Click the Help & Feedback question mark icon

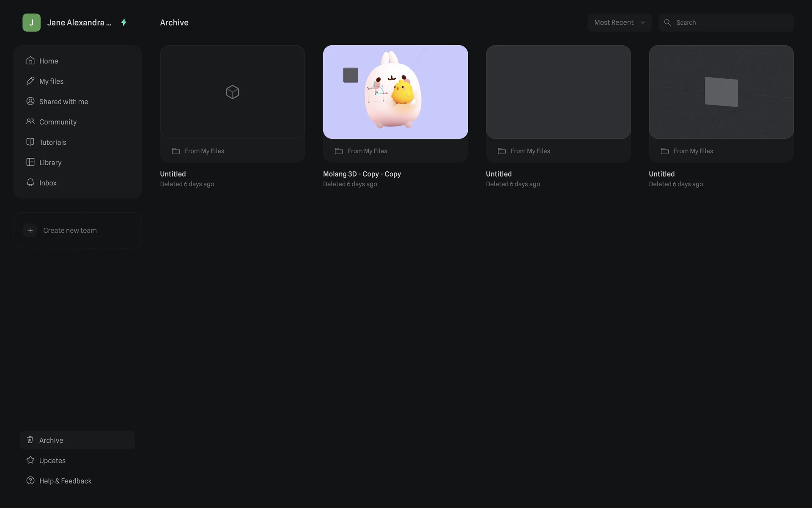coord(30,480)
